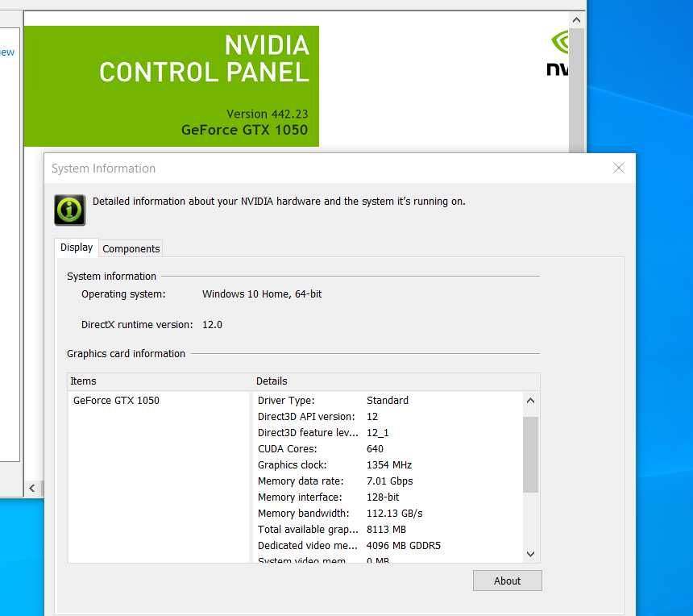
Task: Select GeForce GTX 1050 in Items list
Action: tap(116, 401)
